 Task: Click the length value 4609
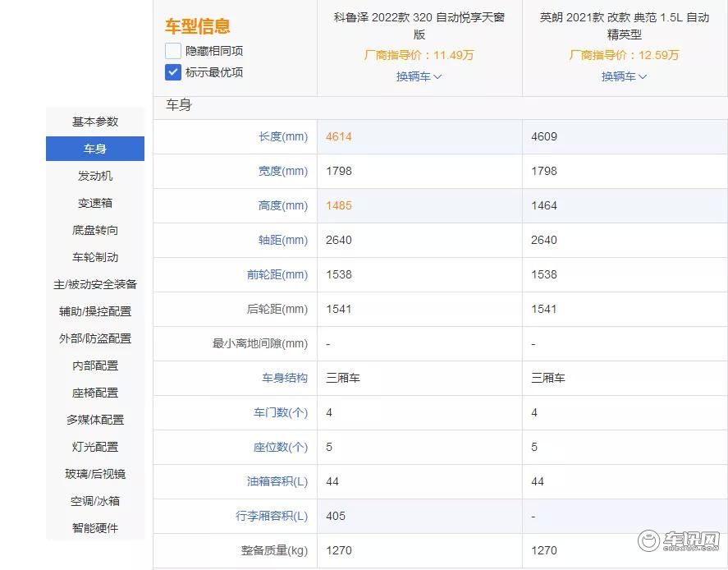(x=543, y=136)
